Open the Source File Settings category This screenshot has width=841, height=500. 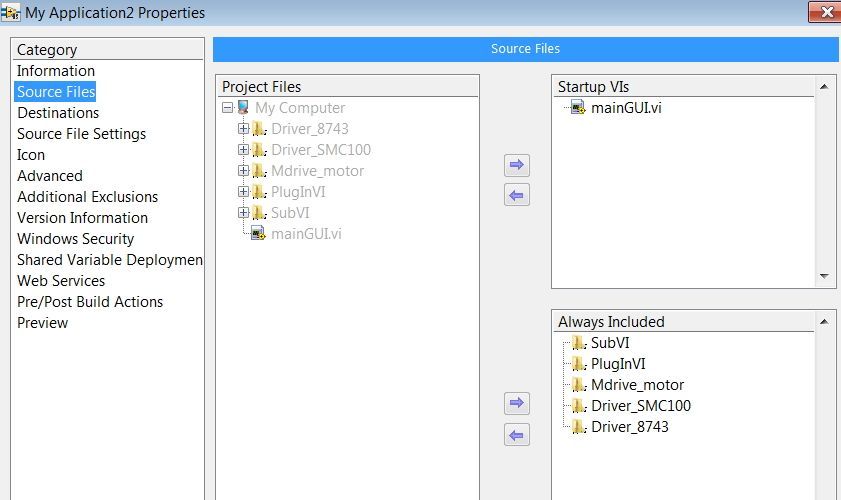pos(82,134)
